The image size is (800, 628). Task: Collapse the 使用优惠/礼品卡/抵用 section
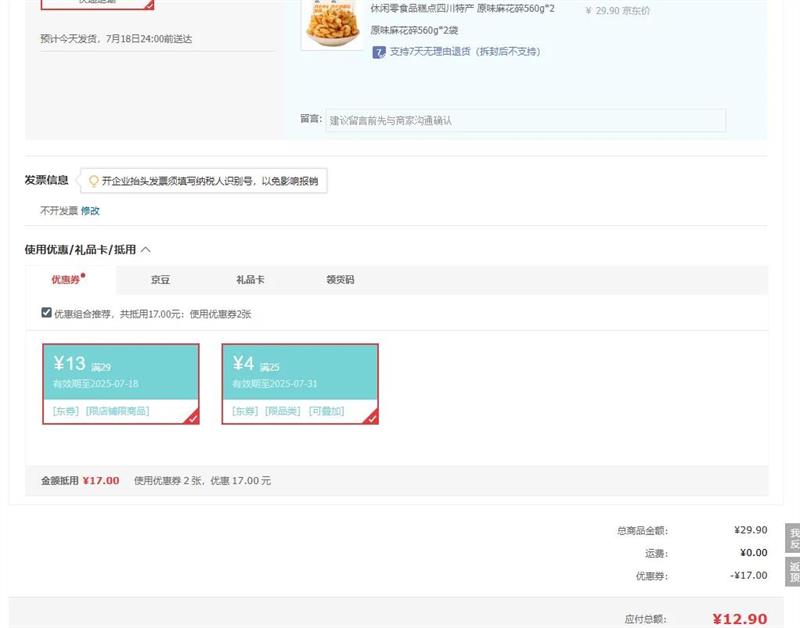click(x=146, y=250)
